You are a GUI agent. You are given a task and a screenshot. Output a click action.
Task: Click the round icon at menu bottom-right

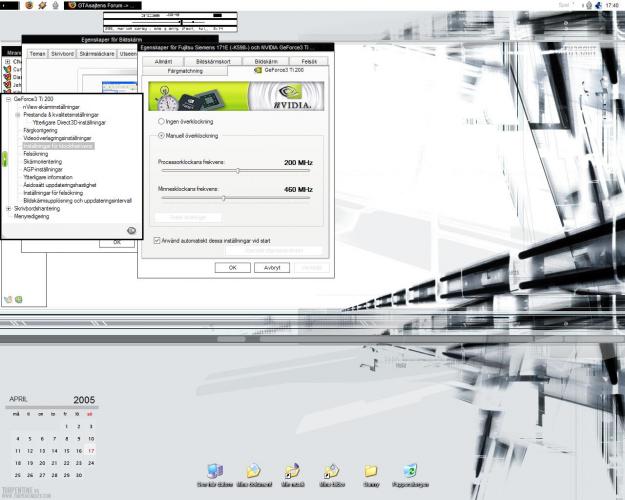(131, 230)
